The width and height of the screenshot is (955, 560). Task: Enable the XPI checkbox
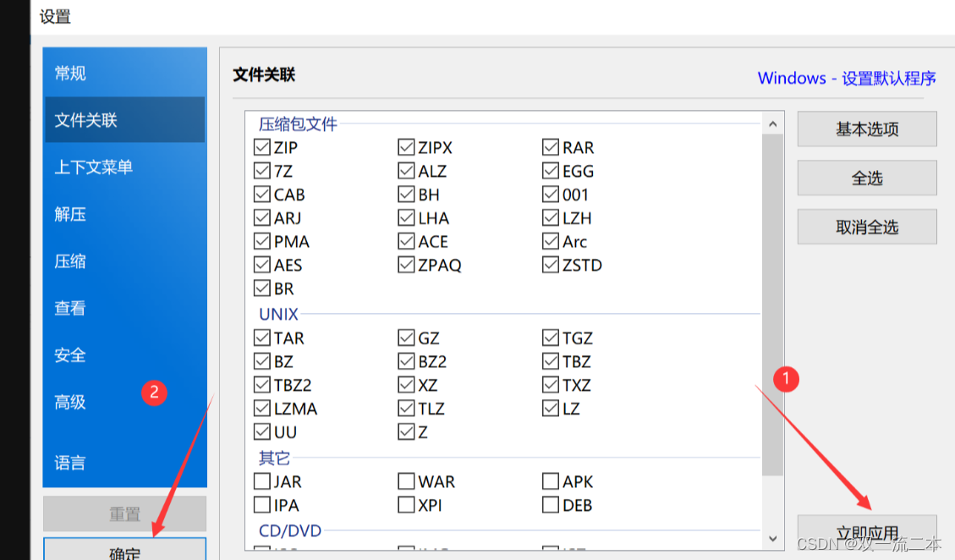coord(406,505)
